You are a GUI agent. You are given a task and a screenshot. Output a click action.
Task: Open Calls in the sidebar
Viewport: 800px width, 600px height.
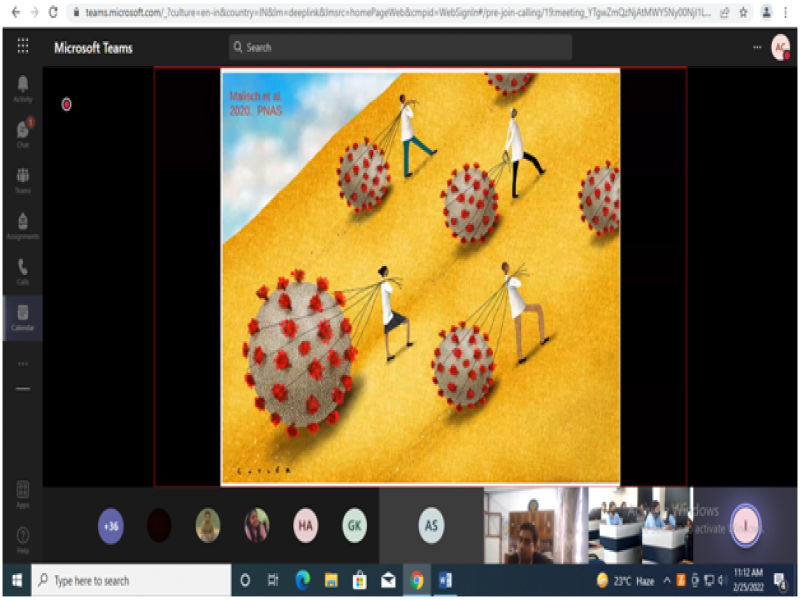click(22, 271)
